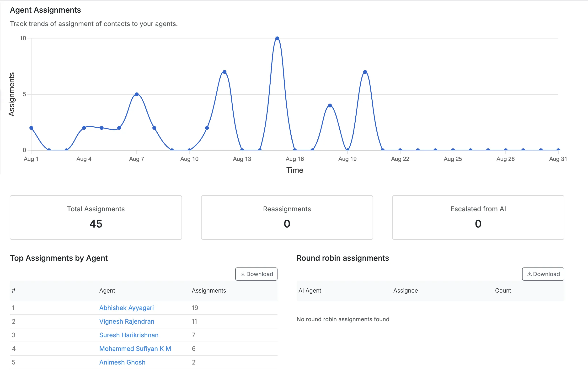Click the Aug 16 axis label
The height and width of the screenshot is (381, 588).
point(294,159)
